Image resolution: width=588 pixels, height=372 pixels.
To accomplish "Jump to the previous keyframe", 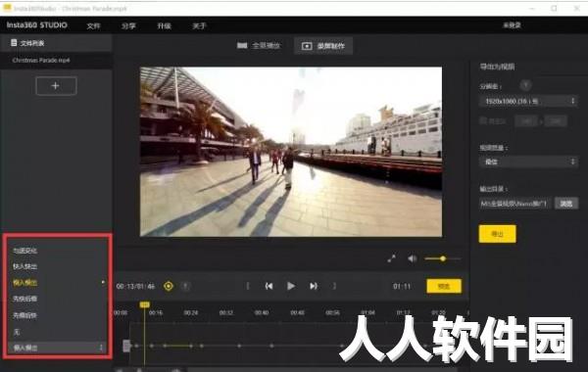I will [x=269, y=286].
